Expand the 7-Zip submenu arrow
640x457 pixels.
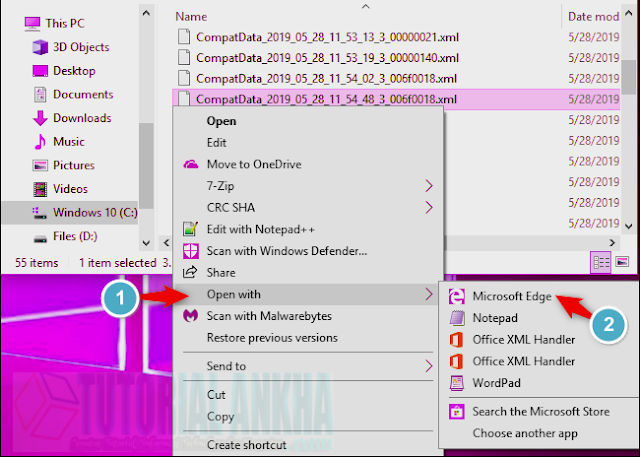429,186
